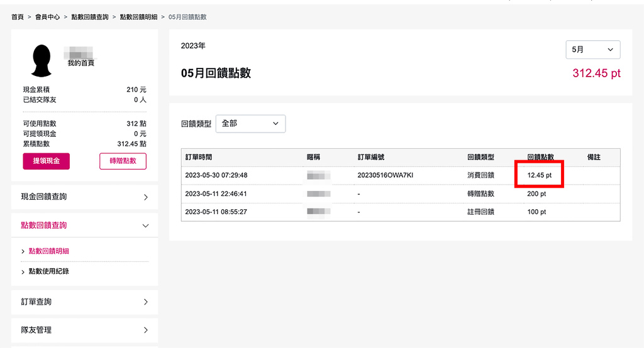This screenshot has width=644, height=348.
Task: Click arrow icon before 點數使用紀錄
Action: click(x=23, y=271)
